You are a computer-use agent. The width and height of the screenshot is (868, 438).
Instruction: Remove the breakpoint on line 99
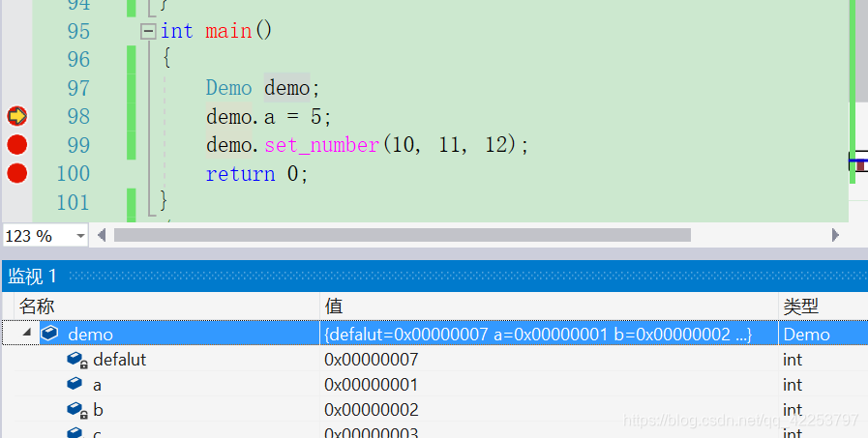pos(17,145)
